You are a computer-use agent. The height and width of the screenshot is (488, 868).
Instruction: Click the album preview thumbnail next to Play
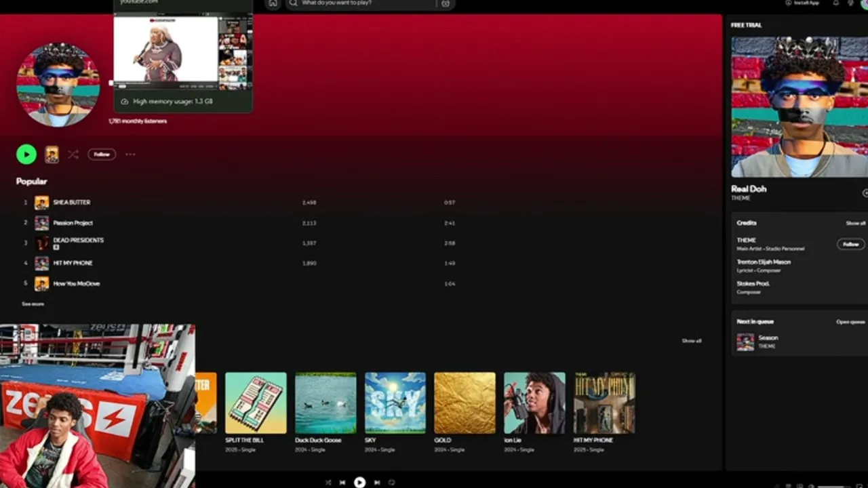[x=52, y=155]
